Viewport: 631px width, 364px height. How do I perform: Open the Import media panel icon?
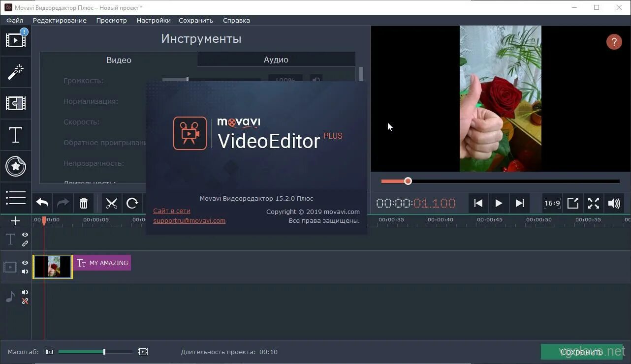[x=16, y=40]
